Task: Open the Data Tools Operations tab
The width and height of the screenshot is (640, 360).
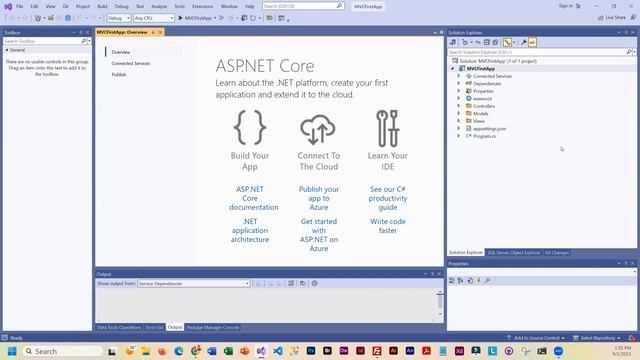Action: [x=119, y=327]
